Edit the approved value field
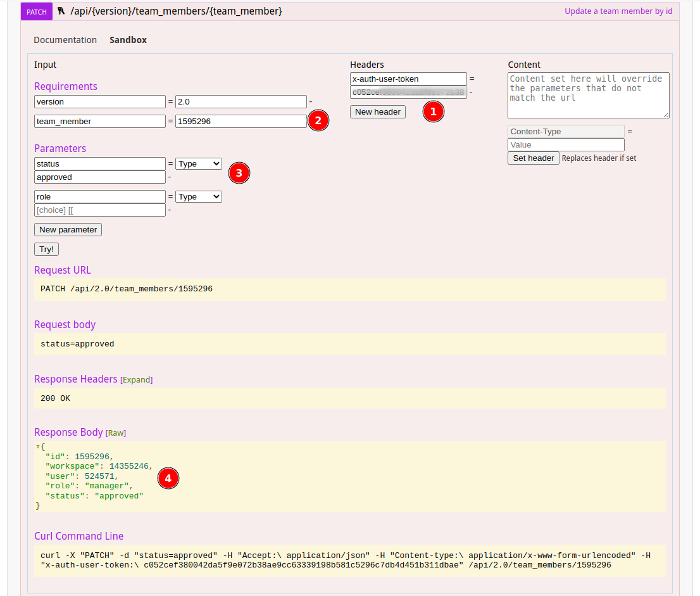700x596 pixels. pos(100,177)
